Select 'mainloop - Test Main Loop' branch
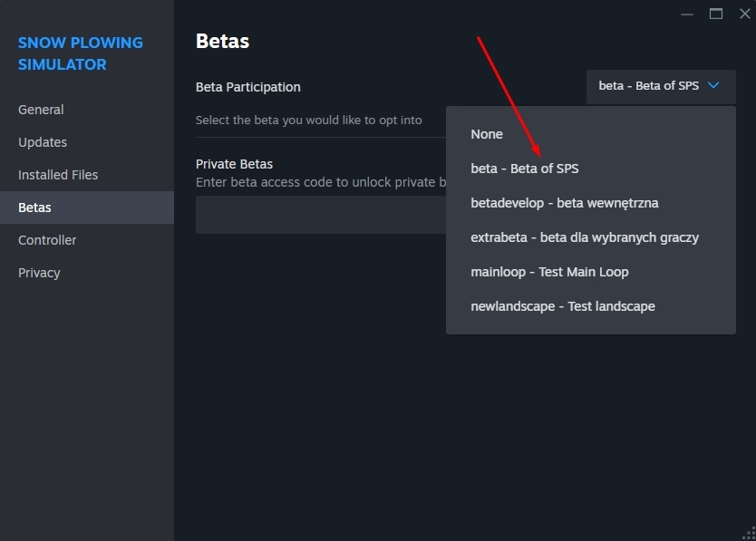756x541 pixels. [x=549, y=272]
